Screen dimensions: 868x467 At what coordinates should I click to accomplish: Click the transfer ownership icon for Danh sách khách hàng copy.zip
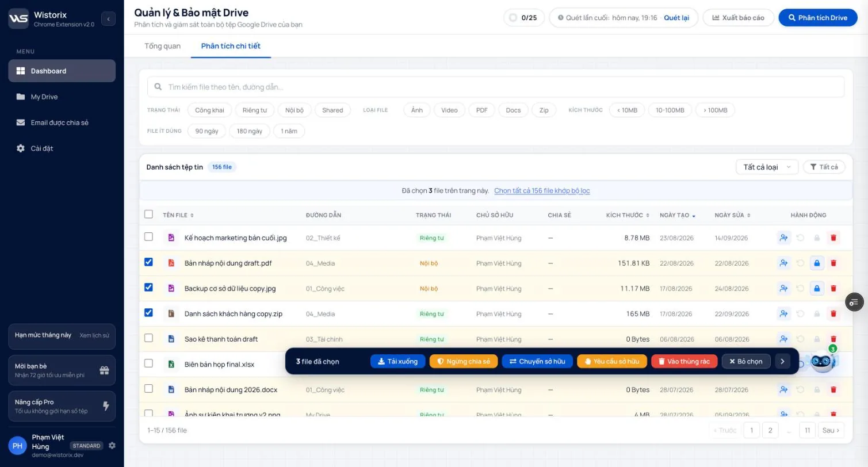pyautogui.click(x=783, y=313)
